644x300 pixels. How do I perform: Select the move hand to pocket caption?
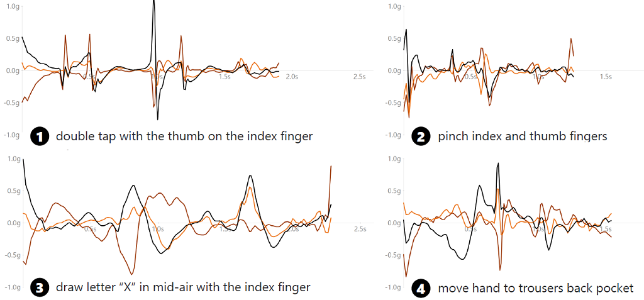coord(535,288)
